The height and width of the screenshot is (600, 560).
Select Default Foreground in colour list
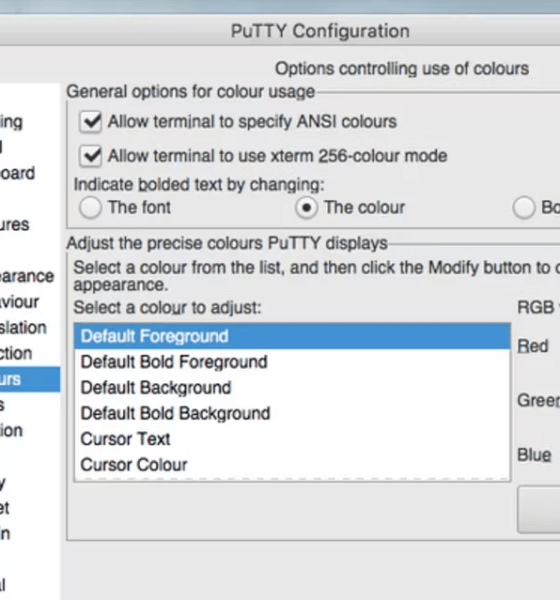tap(292, 336)
